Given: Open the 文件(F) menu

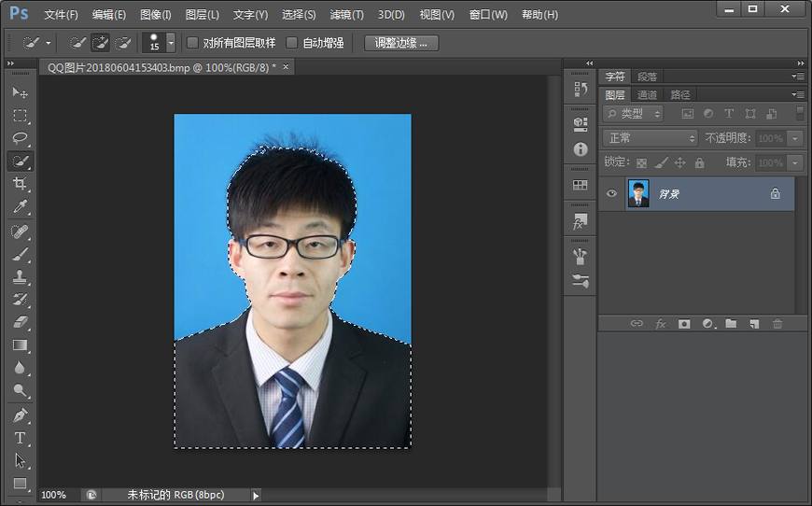Looking at the screenshot, I should tap(61, 15).
